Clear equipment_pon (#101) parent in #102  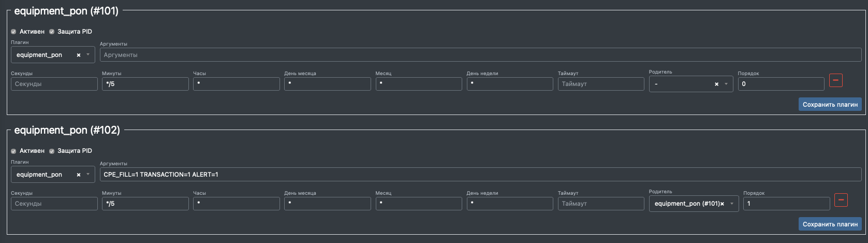point(722,204)
